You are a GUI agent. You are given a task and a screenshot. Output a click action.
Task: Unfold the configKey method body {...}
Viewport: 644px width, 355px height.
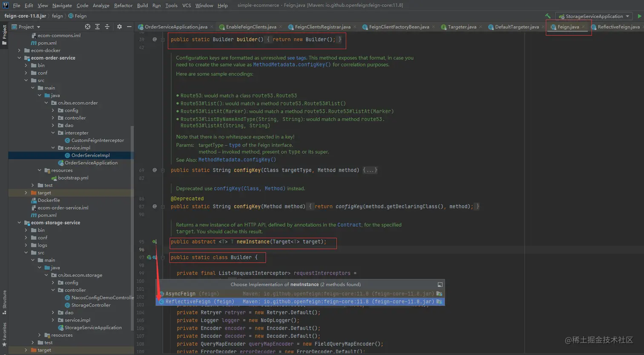pos(370,170)
